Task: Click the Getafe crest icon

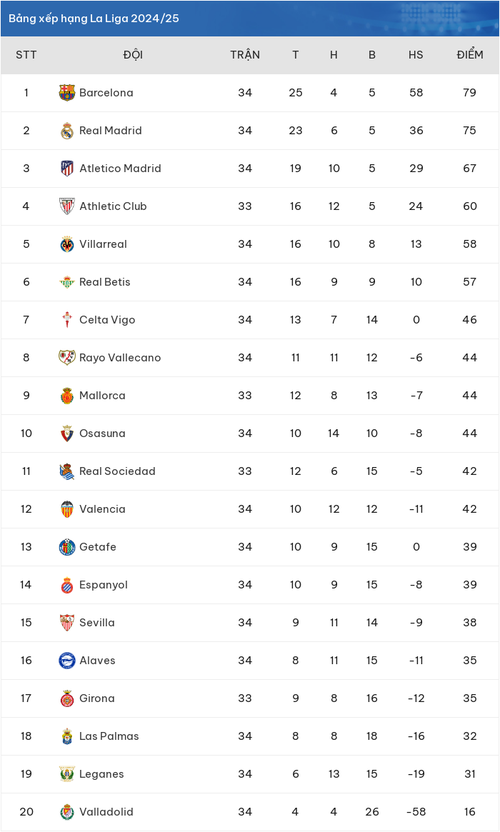Action: (x=67, y=547)
